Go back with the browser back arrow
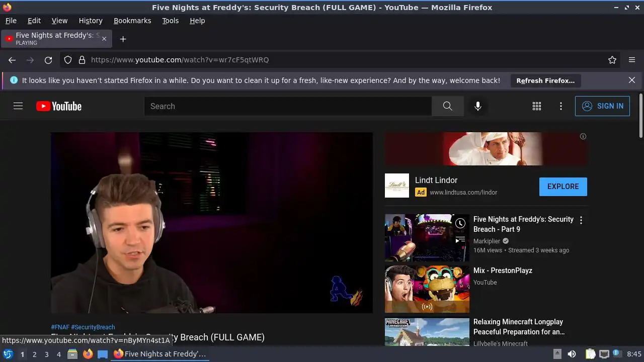The height and width of the screenshot is (362, 644). pyautogui.click(x=12, y=60)
